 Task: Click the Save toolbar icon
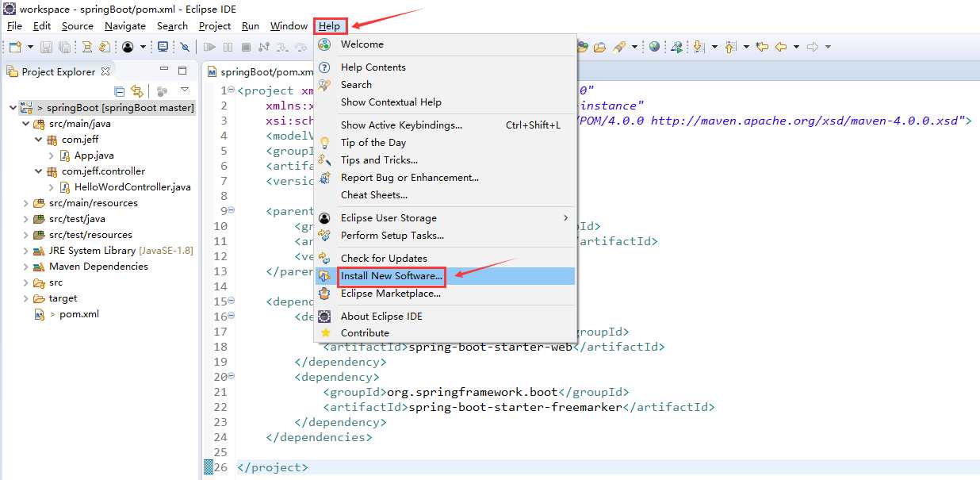(x=46, y=48)
